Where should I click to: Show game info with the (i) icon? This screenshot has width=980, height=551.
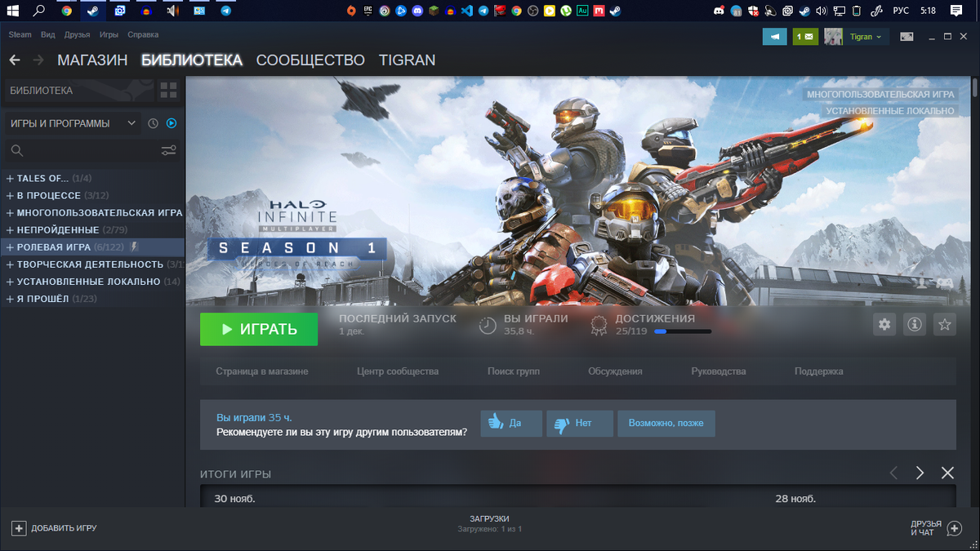[915, 325]
